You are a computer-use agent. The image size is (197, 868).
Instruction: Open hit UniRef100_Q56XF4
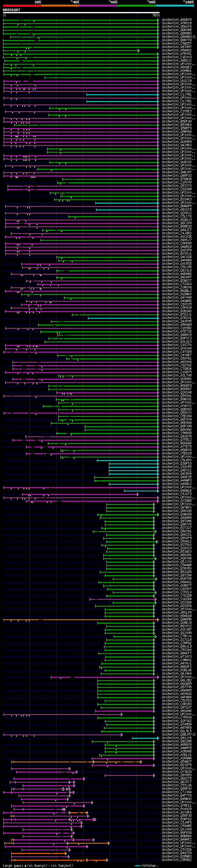[x=177, y=26]
